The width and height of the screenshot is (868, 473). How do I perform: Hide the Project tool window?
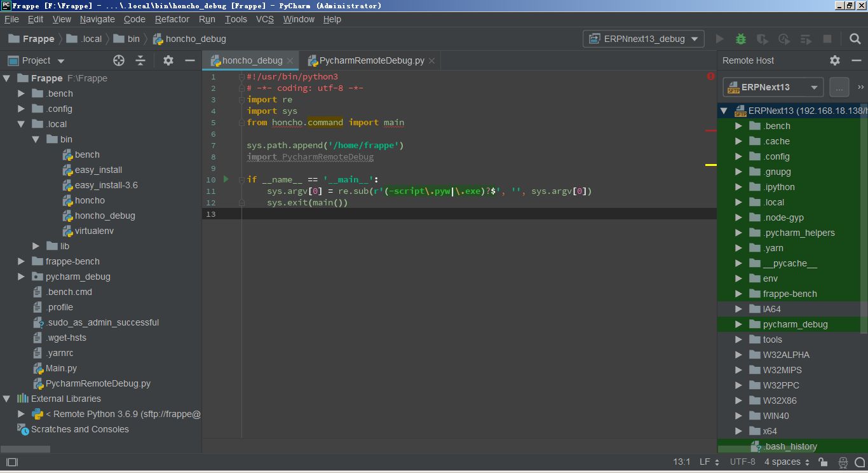pos(189,60)
